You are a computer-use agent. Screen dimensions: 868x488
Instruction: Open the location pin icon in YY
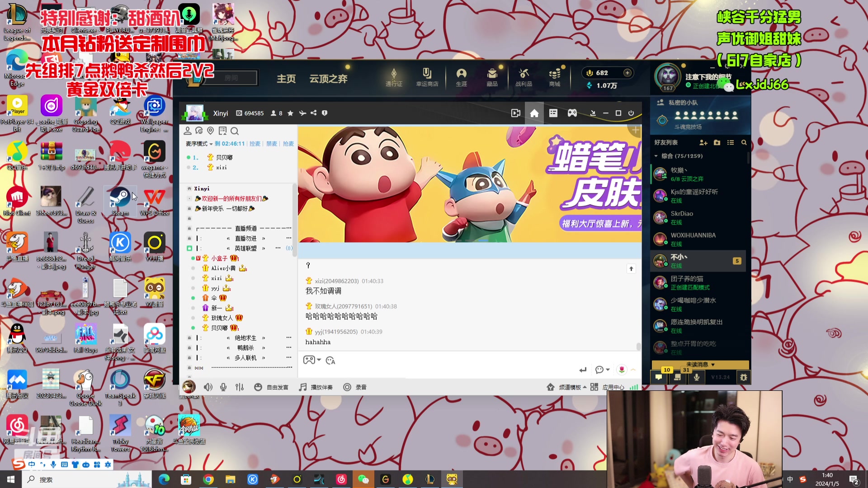pos(210,131)
